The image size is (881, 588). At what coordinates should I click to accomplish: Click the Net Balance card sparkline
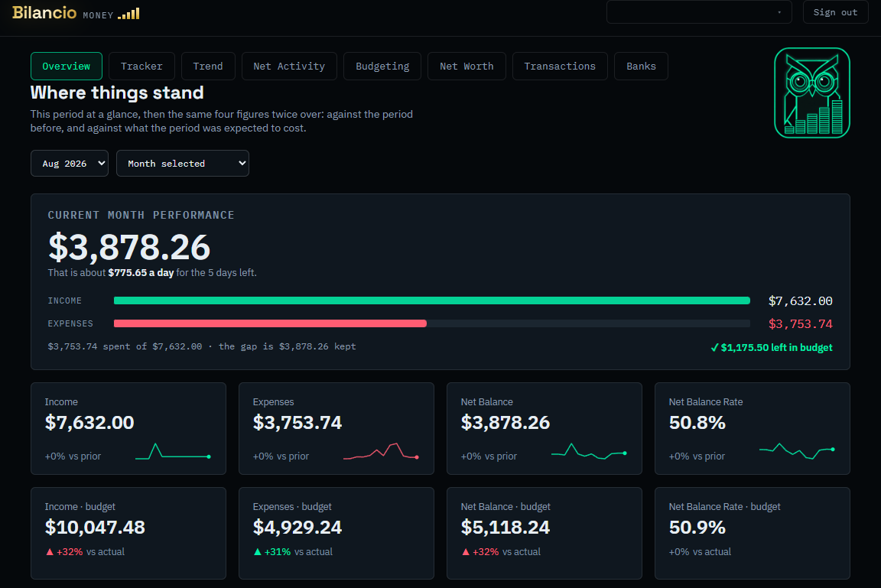pos(589,452)
